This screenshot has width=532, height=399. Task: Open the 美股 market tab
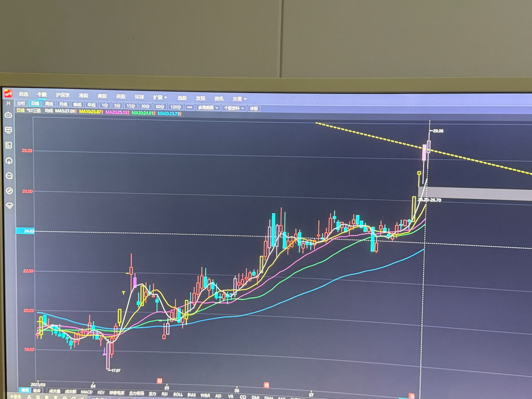(x=102, y=96)
